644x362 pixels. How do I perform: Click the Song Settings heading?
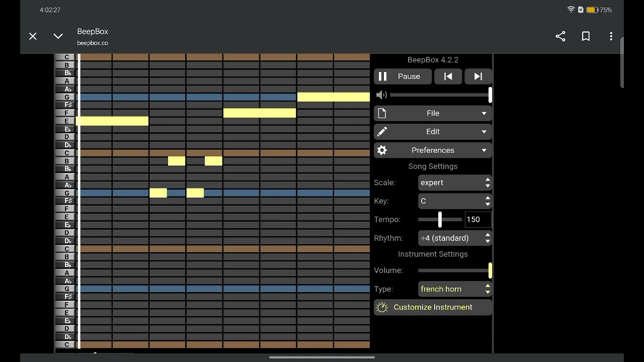433,166
